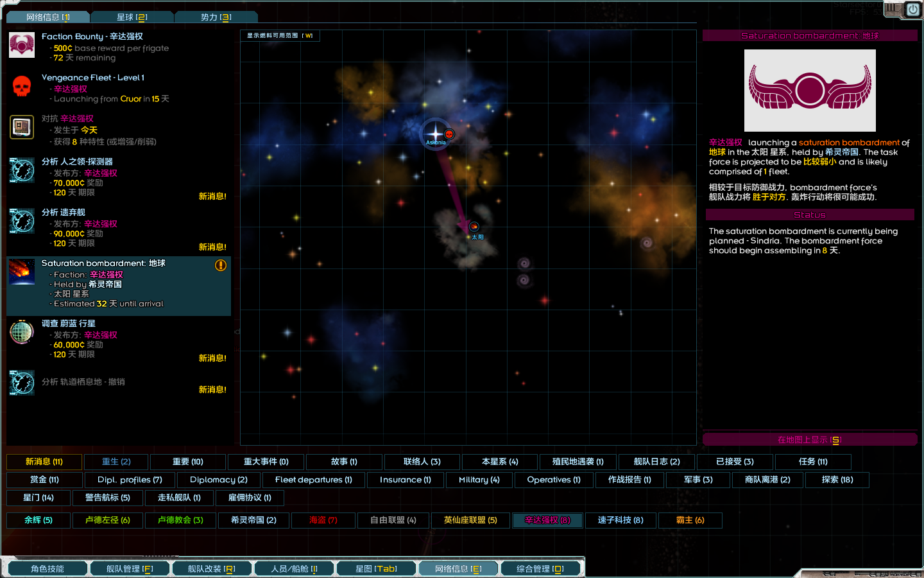This screenshot has width=924, height=578.
Task: Click the Askonia star system on map
Action: point(436,134)
